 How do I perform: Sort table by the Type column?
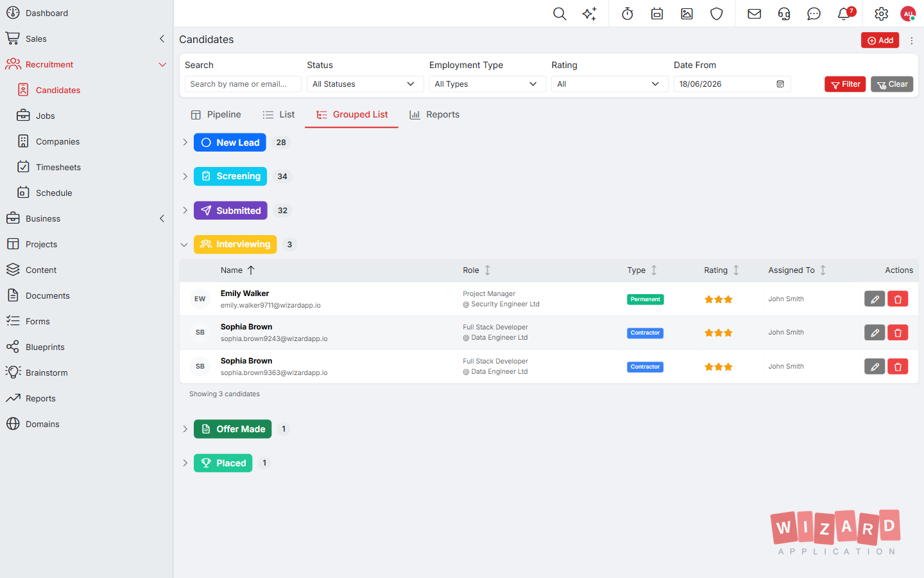pos(642,270)
